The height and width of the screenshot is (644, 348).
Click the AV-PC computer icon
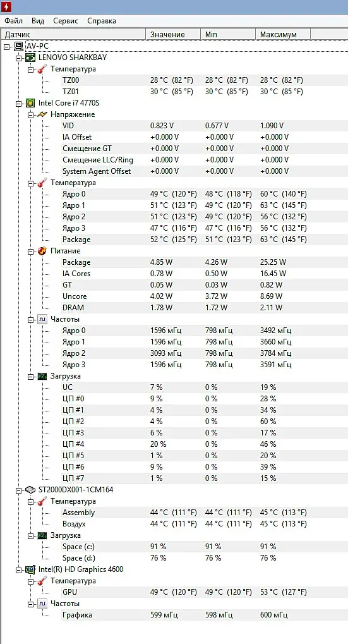(19, 46)
